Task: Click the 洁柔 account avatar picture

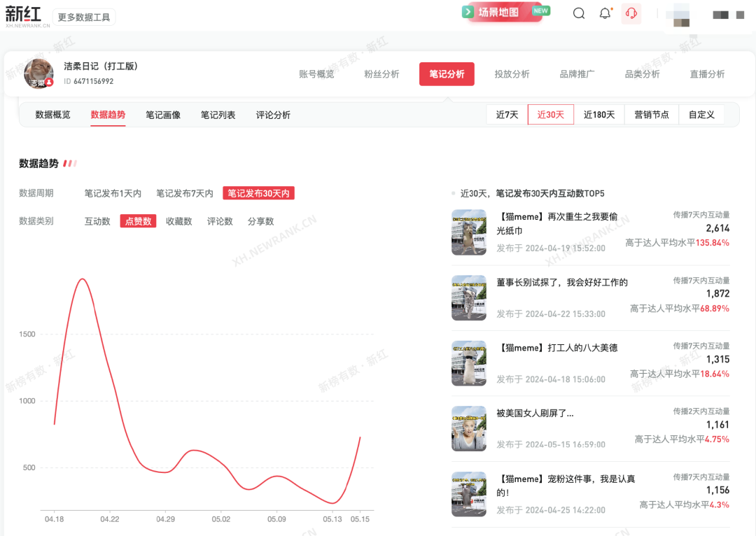Action: pos(39,73)
